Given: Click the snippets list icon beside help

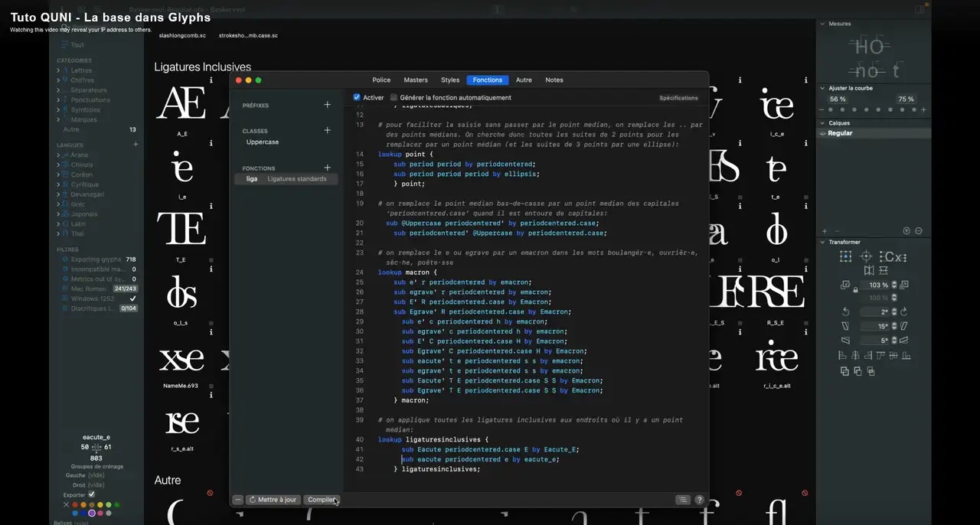Looking at the screenshot, I should pyautogui.click(x=682, y=500).
